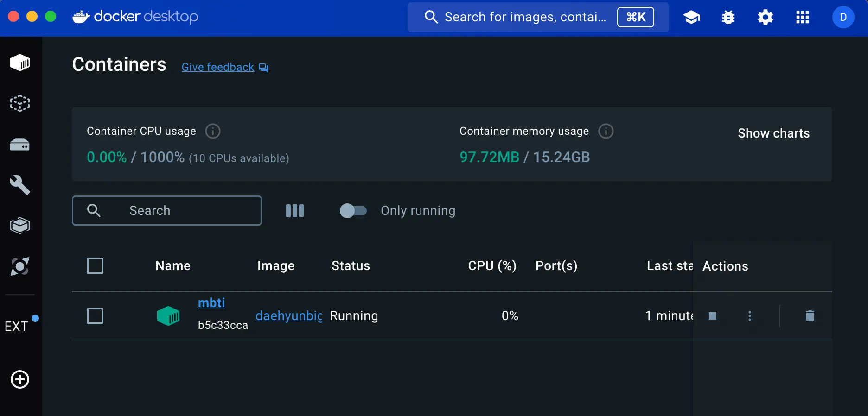Viewport: 868px width, 416px height.
Task: Open the Learning center graduation cap icon
Action: pos(691,17)
